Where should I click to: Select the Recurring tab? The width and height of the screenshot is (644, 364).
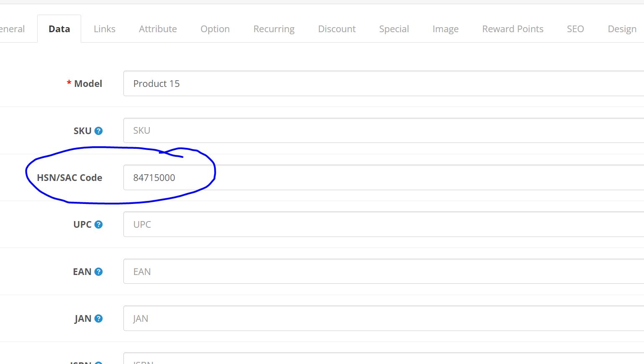(274, 29)
